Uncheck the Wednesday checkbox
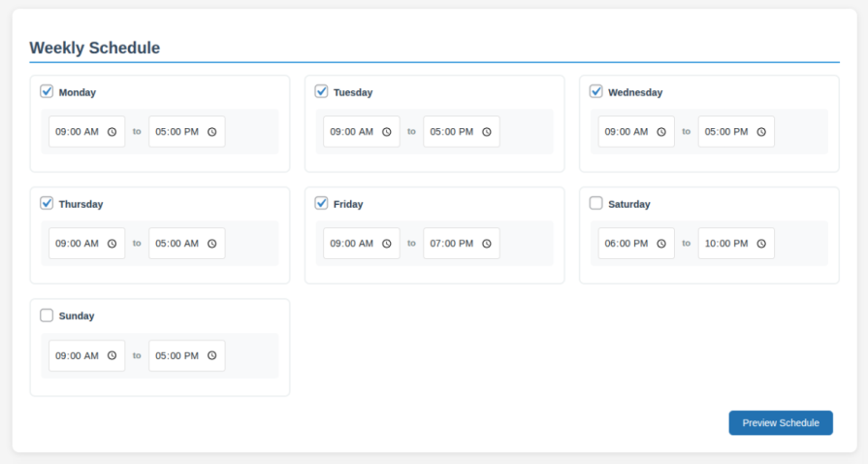Viewport: 868px width, 464px height. point(595,91)
